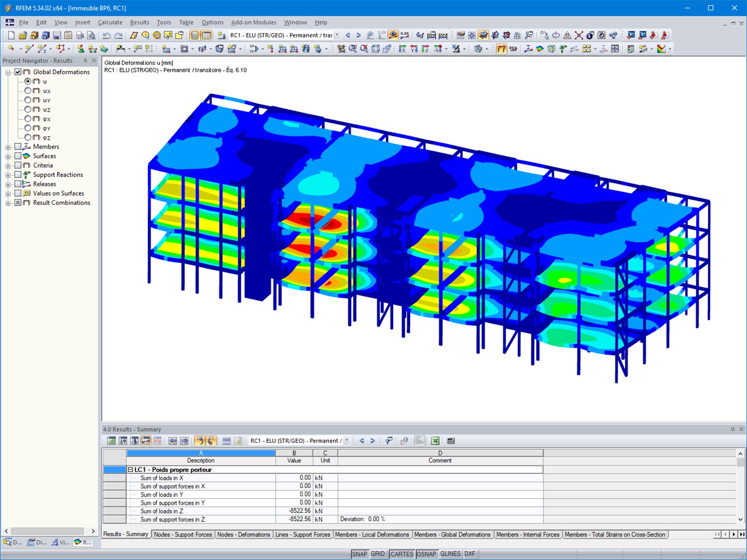This screenshot has height=560, width=747.
Task: Toggle the project navigator panel icon
Action: [195, 35]
